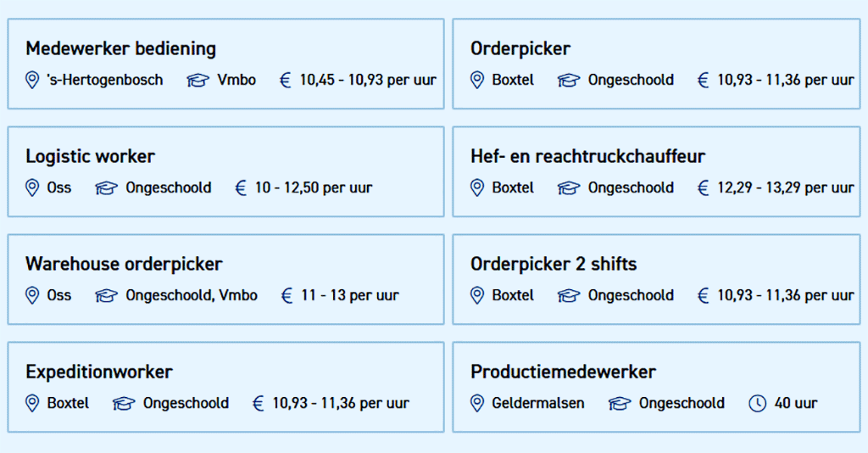Image resolution: width=868 pixels, height=453 pixels.
Task: Click graduation cap icon next to Vmbo
Action: click(x=198, y=81)
